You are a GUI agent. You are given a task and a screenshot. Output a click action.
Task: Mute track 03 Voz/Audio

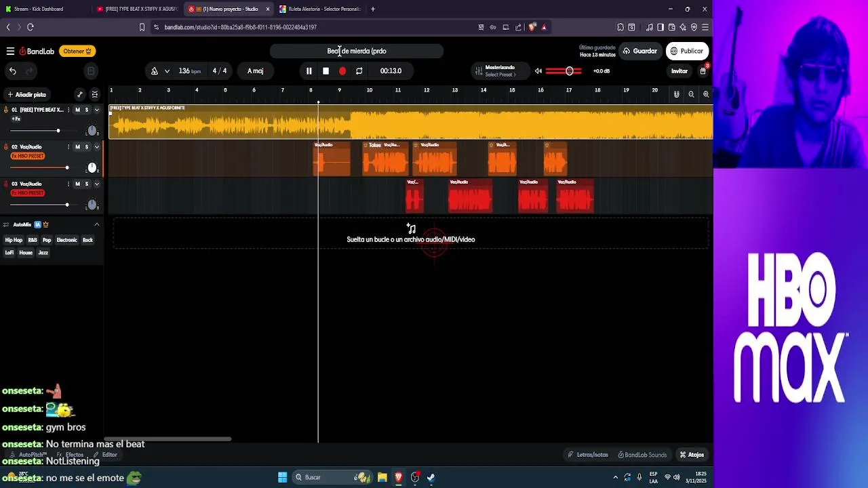click(x=77, y=184)
